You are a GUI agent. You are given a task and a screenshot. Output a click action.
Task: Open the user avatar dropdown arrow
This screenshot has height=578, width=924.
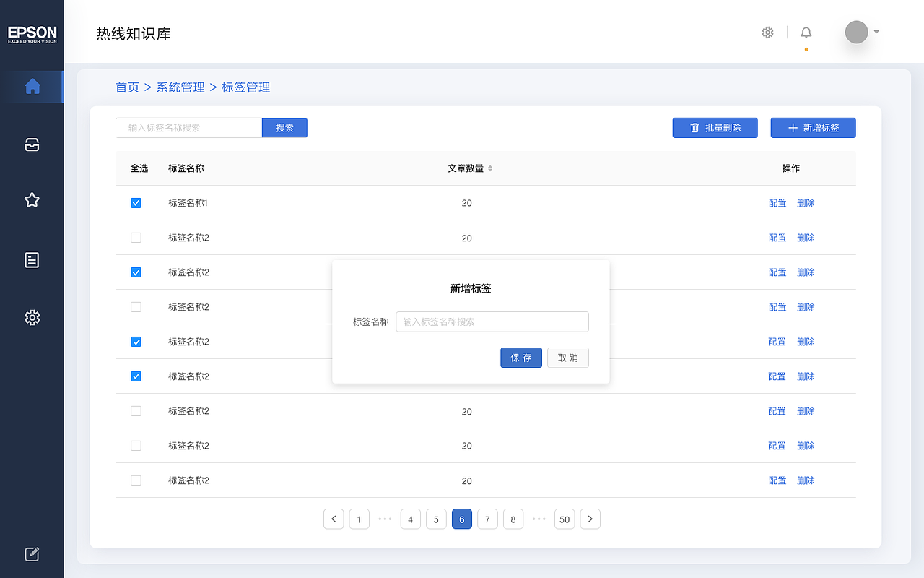tap(875, 32)
